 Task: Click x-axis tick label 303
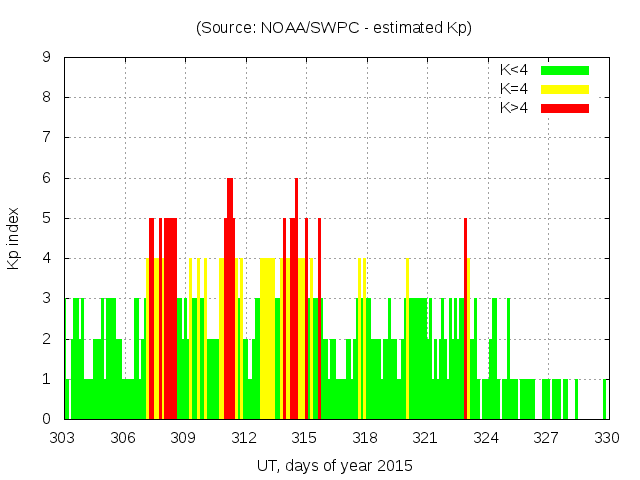pos(63,437)
